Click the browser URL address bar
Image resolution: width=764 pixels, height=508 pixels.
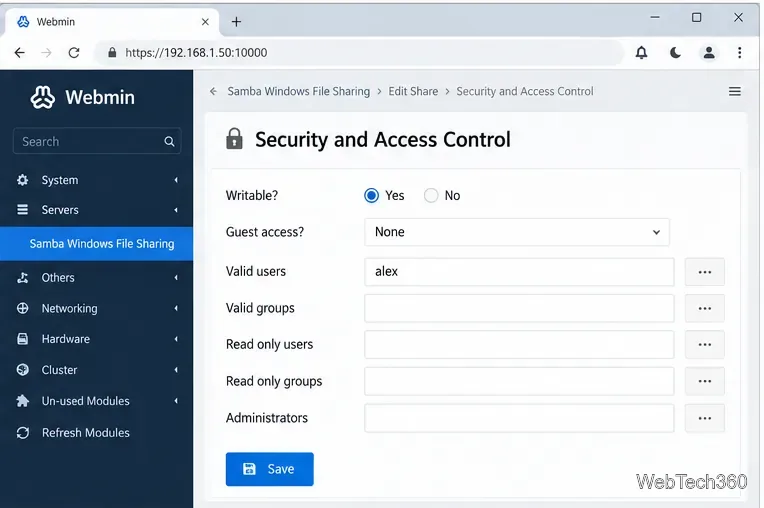pyautogui.click(x=359, y=53)
